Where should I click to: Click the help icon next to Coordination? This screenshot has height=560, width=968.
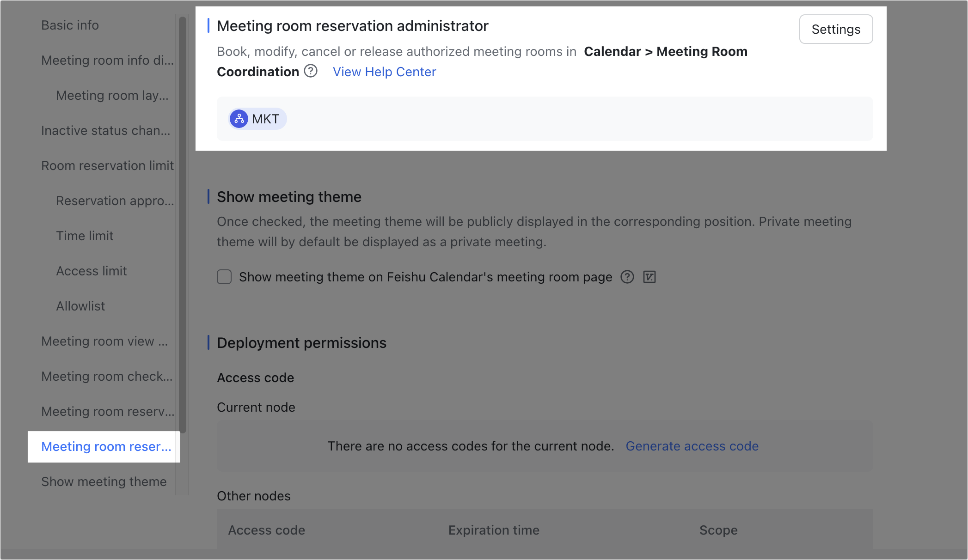click(x=311, y=71)
